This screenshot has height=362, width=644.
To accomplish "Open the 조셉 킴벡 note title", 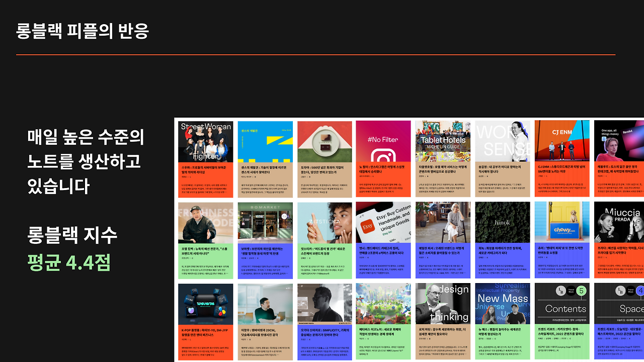I will point(205,250).
